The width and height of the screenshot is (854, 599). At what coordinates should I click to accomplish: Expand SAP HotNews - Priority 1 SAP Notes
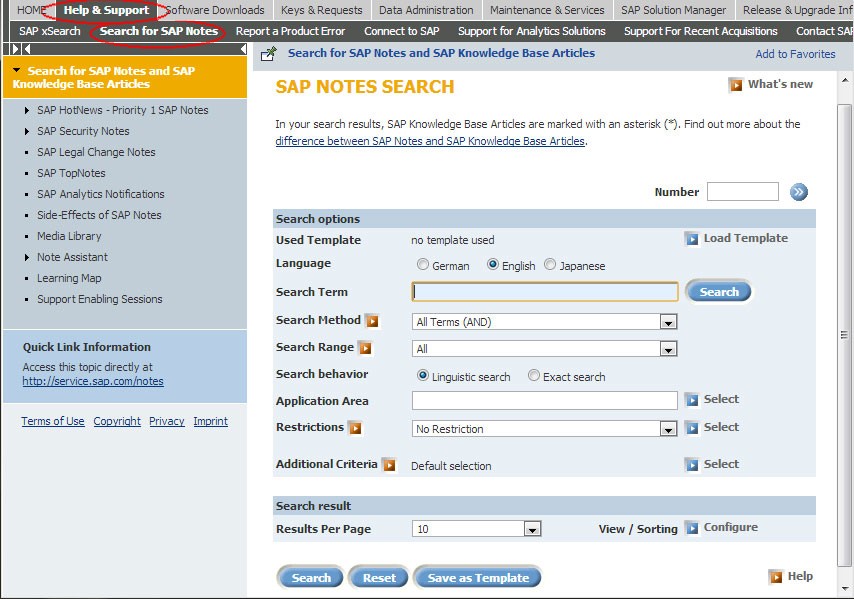click(x=27, y=111)
